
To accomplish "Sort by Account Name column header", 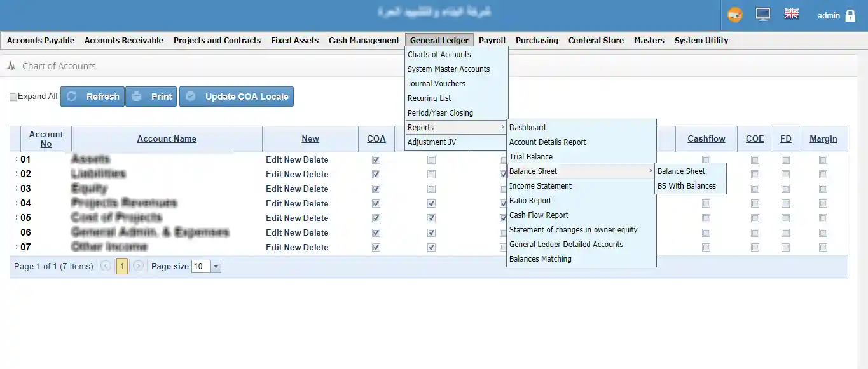I will tap(167, 139).
